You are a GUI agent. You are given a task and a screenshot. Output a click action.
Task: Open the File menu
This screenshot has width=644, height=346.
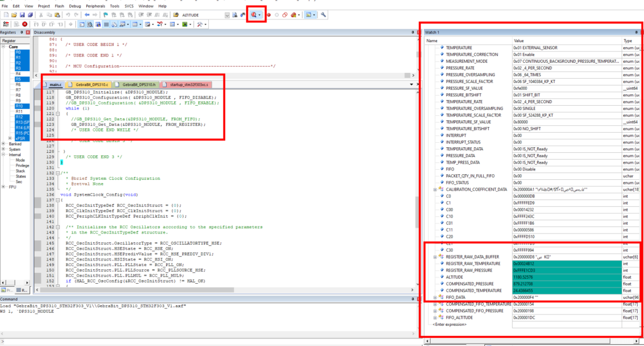pyautogui.click(x=4, y=6)
